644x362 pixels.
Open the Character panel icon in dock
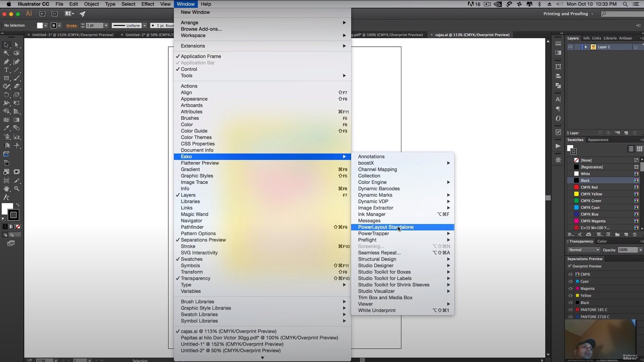pos(558,99)
